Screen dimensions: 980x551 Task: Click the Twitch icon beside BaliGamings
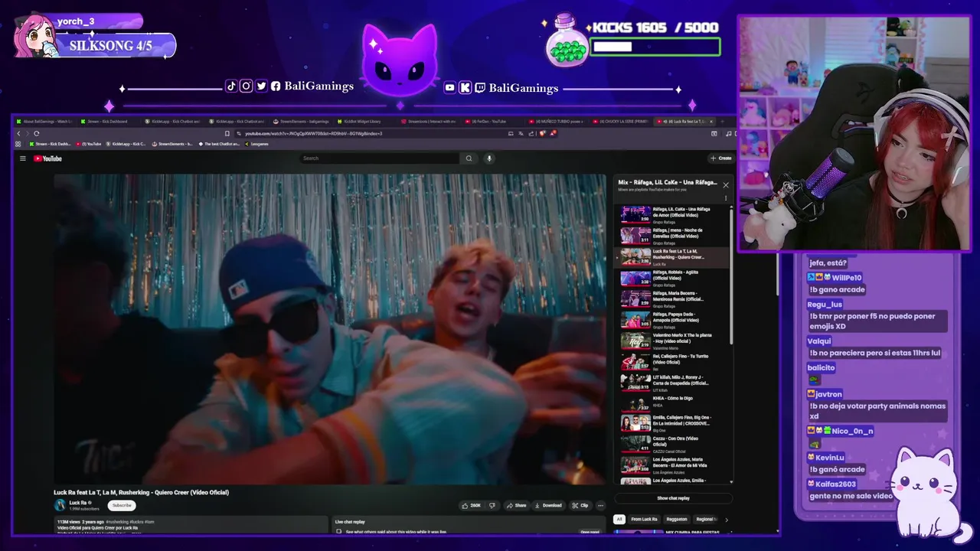(x=480, y=88)
